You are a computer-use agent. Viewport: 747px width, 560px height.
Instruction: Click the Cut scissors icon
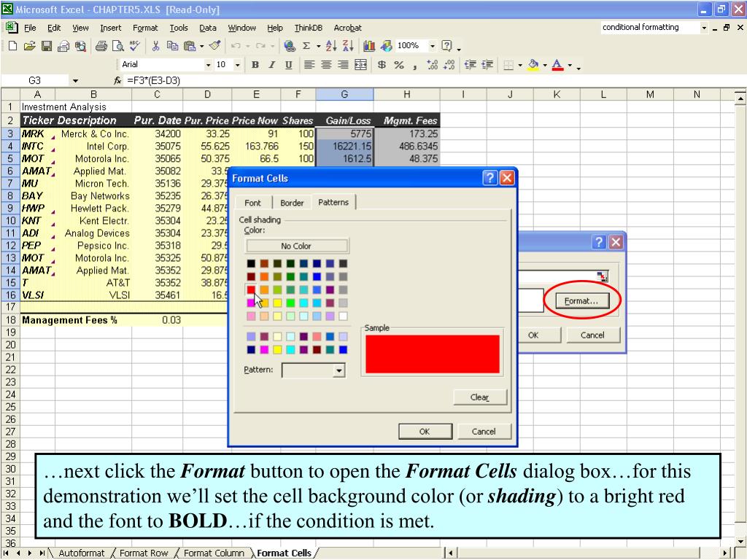pos(155,46)
